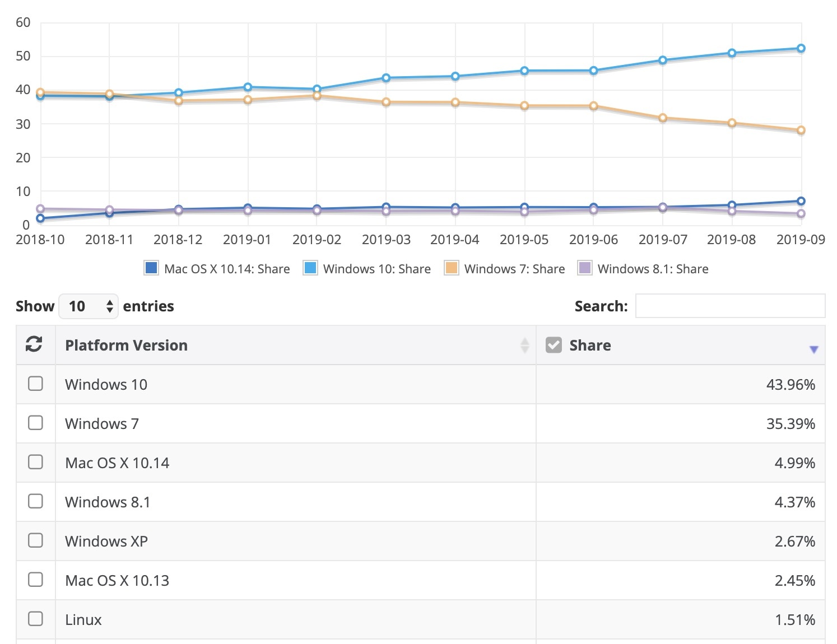837x644 pixels.
Task: Enable the Mac OS X 10.14 checkbox
Action: coord(35,462)
